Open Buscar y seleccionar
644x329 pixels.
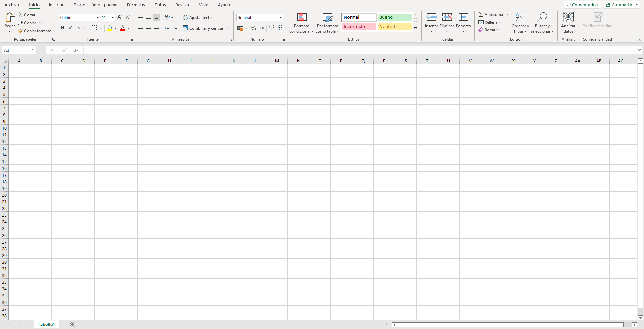coord(542,23)
